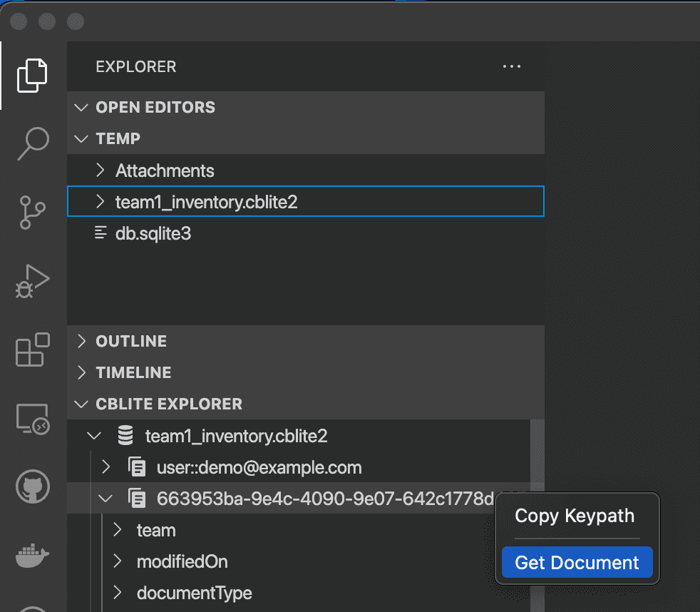
Task: Expand the team key
Action: pos(118,529)
